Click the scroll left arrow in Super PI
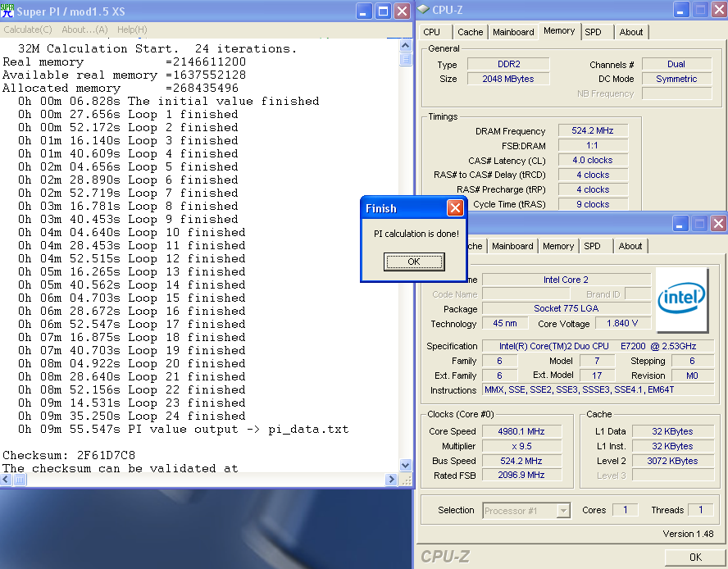The height and width of the screenshot is (569, 728). click(6, 480)
